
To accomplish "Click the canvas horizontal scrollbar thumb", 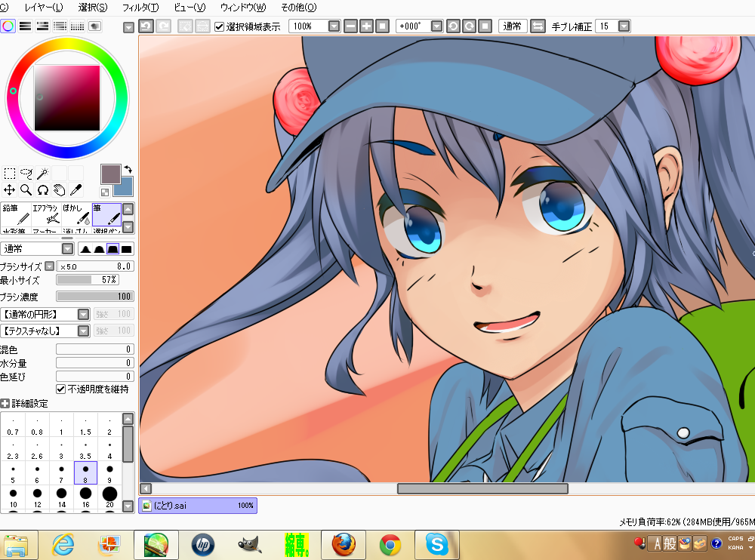I will tap(482, 489).
